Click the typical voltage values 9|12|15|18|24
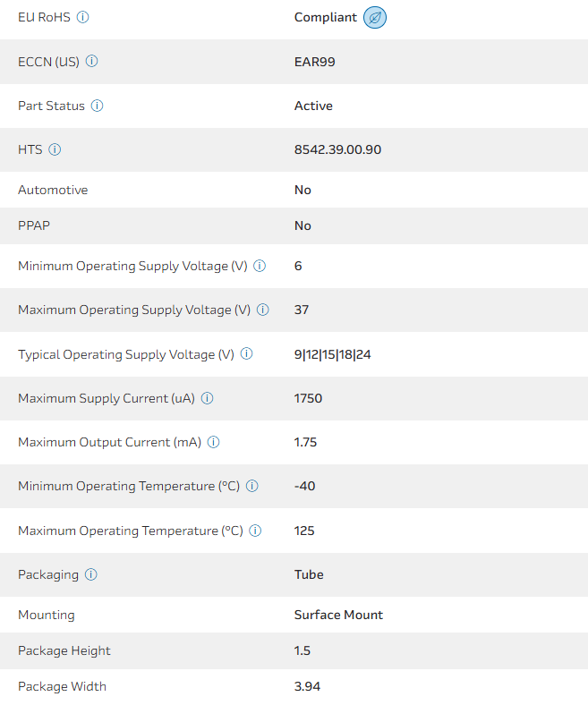Viewport: 588px width, 705px height. click(332, 354)
